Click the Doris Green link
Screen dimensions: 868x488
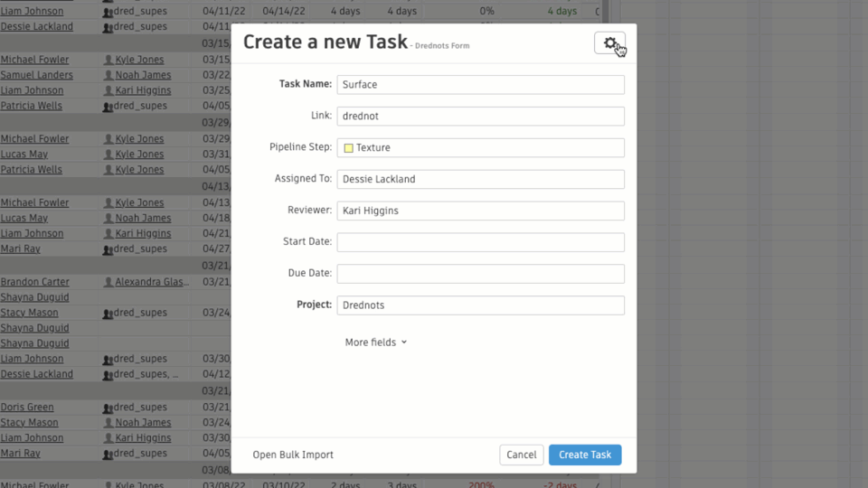coord(27,407)
